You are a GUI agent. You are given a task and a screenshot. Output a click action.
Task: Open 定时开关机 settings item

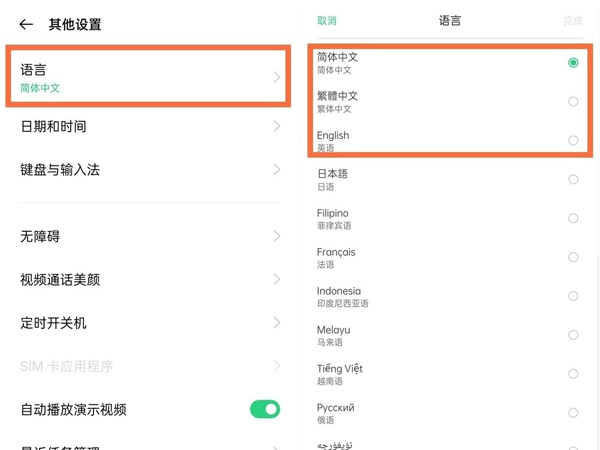(x=150, y=323)
